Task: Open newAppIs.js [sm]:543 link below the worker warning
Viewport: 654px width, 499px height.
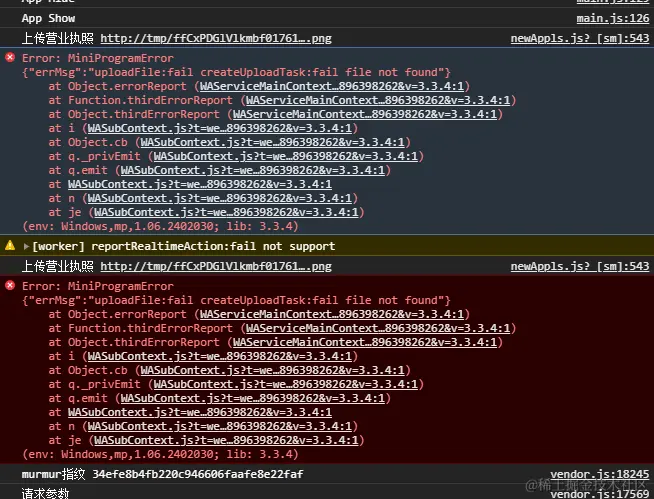Action: (x=580, y=266)
